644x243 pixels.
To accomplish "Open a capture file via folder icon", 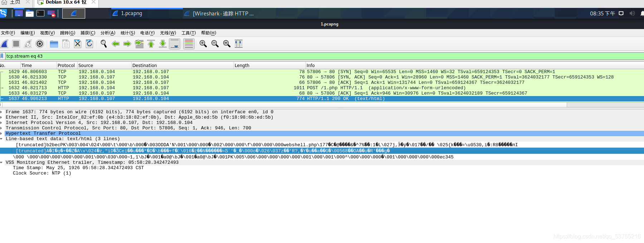I will tap(54, 44).
